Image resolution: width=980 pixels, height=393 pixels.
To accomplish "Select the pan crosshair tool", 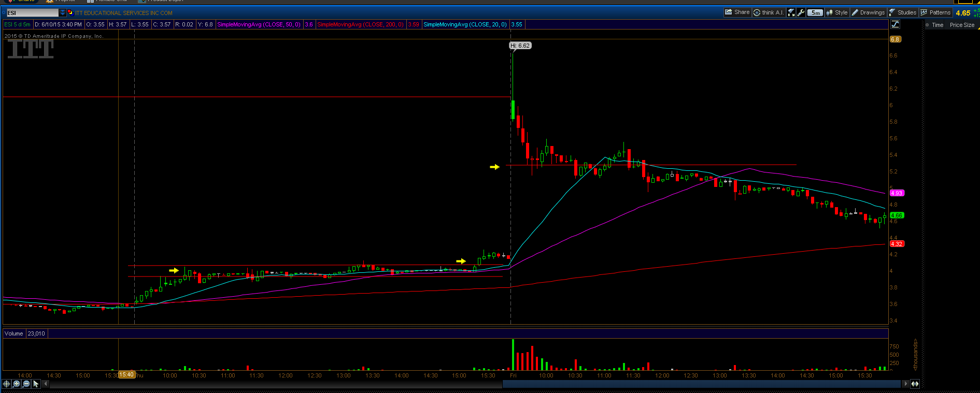I will coord(6,384).
